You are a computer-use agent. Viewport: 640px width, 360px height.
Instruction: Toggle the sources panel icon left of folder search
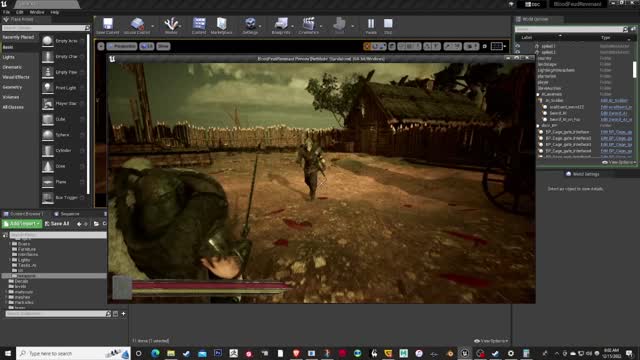tap(5, 235)
